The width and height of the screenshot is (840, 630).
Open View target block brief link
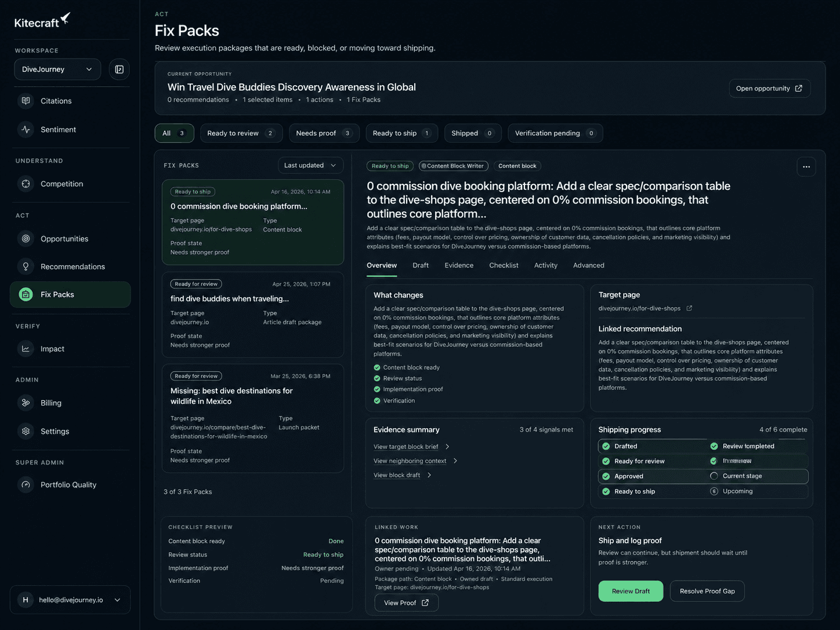406,447
